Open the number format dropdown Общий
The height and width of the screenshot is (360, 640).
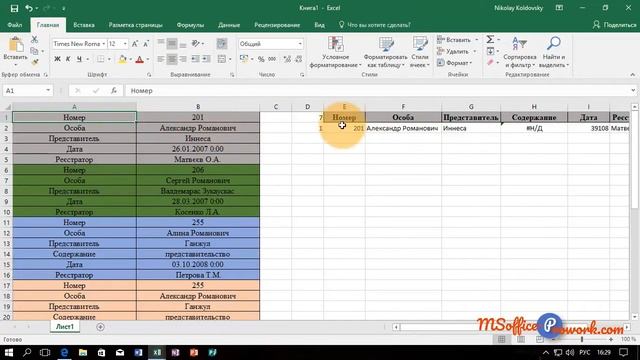300,44
